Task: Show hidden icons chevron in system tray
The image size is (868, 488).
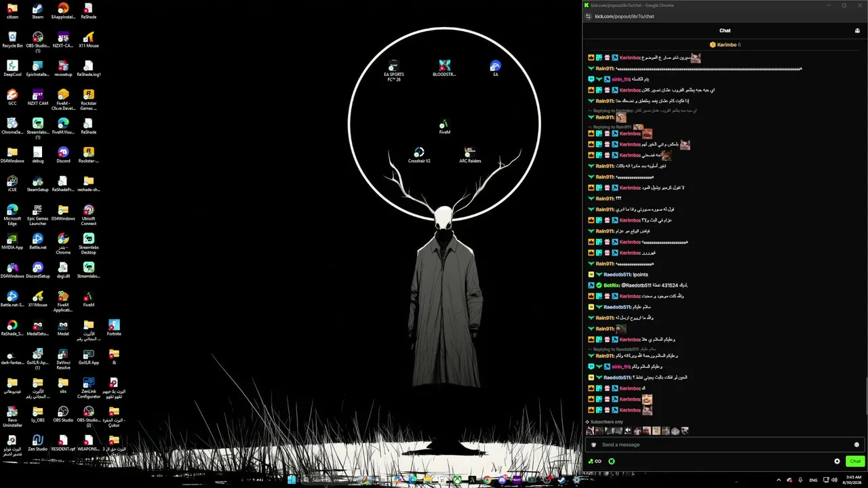Action: click(778, 480)
